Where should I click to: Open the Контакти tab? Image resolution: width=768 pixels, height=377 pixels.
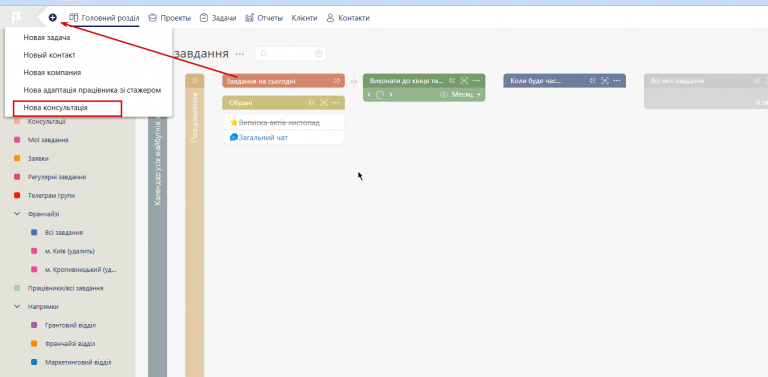348,18
